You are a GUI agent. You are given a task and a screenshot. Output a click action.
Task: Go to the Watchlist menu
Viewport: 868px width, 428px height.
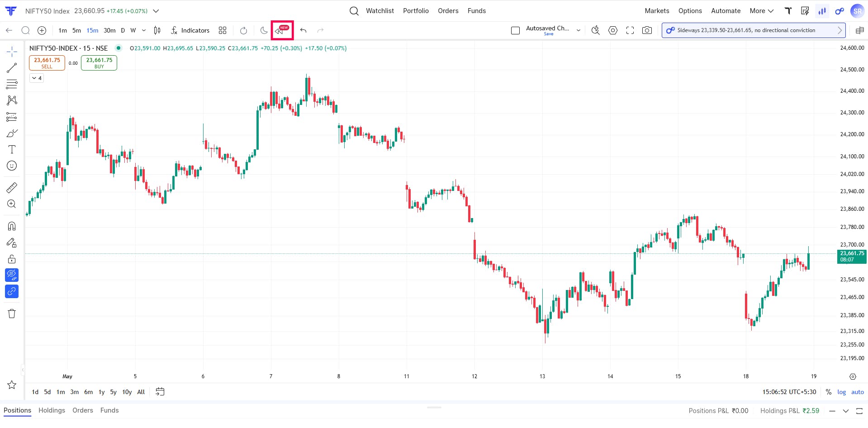379,11
